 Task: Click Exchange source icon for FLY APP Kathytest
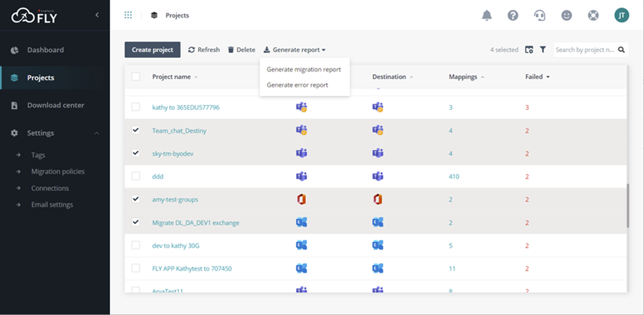pos(302,268)
